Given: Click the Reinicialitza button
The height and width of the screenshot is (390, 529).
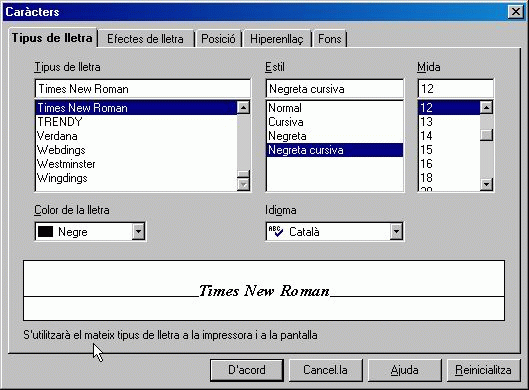Looking at the screenshot, I should pos(483,370).
